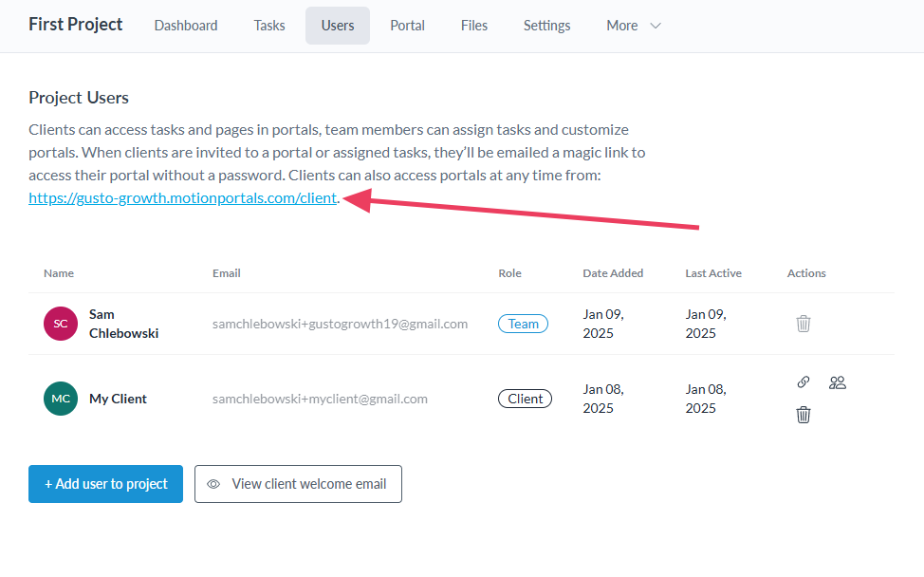Viewport: 924px width, 577px height.
Task: Click the My Client user name
Action: 118,399
